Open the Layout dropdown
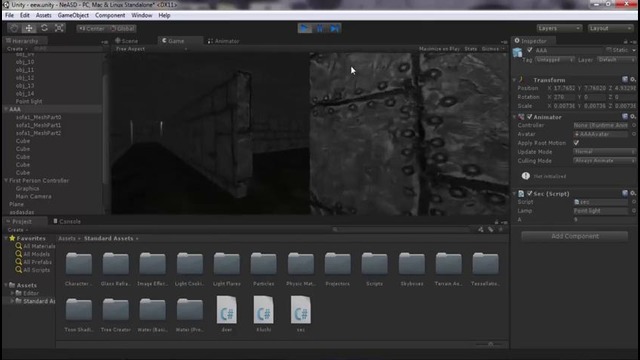The image size is (640, 360). click(610, 28)
